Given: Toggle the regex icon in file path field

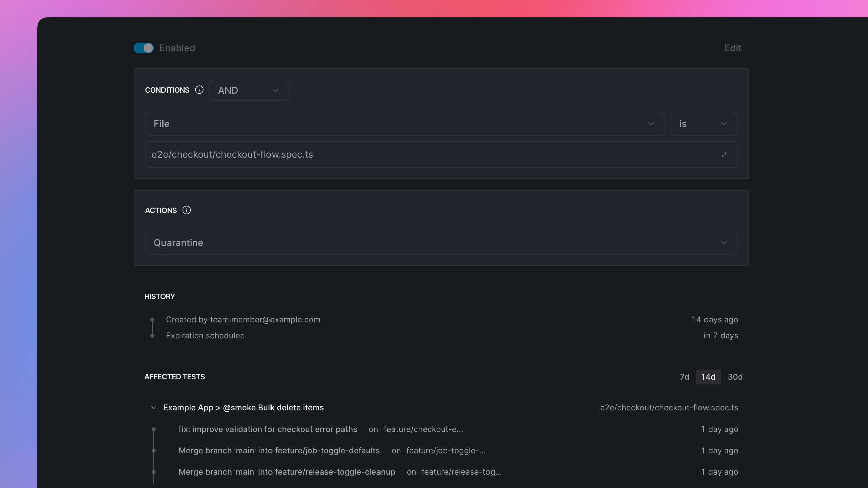Looking at the screenshot, I should coord(724,154).
